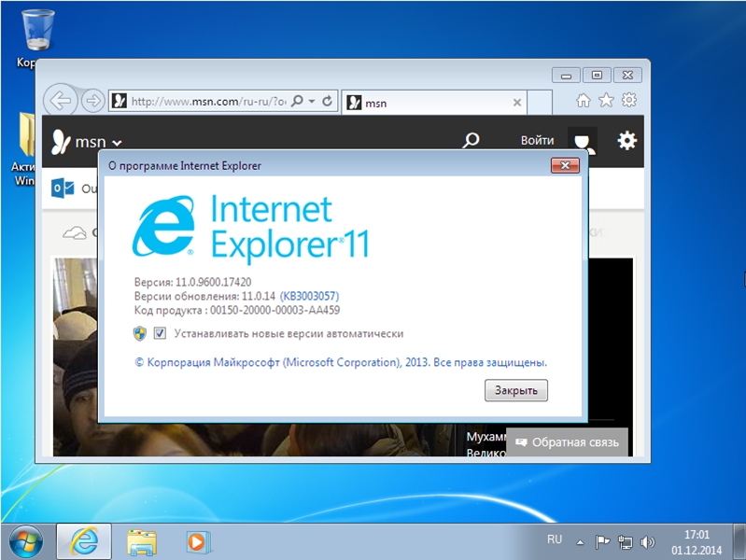Open IE Tools gear icon
The width and height of the screenshot is (746, 560).
pos(629,101)
